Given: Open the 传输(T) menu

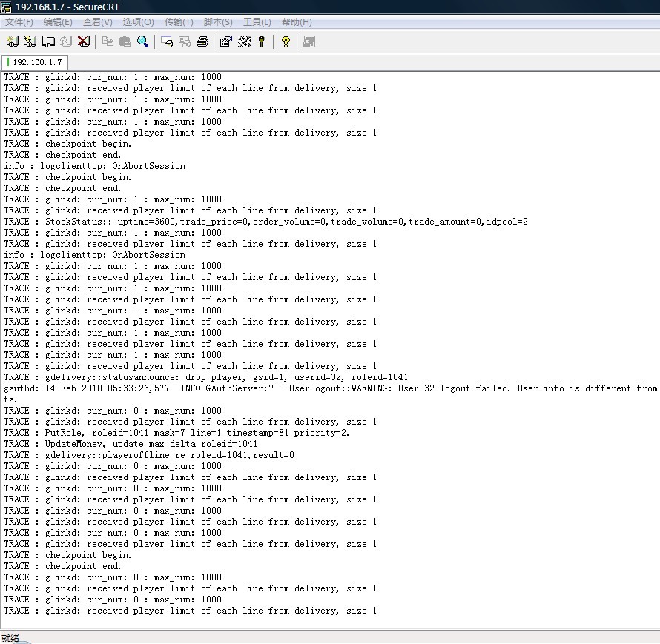Looking at the screenshot, I should click(x=179, y=22).
